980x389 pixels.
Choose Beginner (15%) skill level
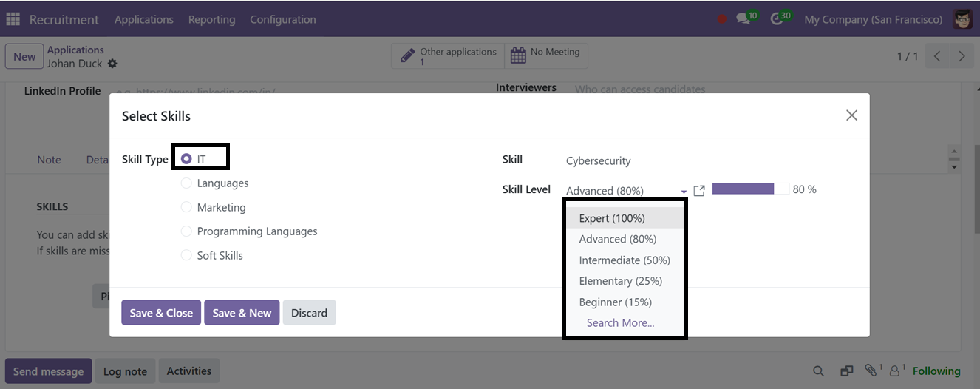625,302
